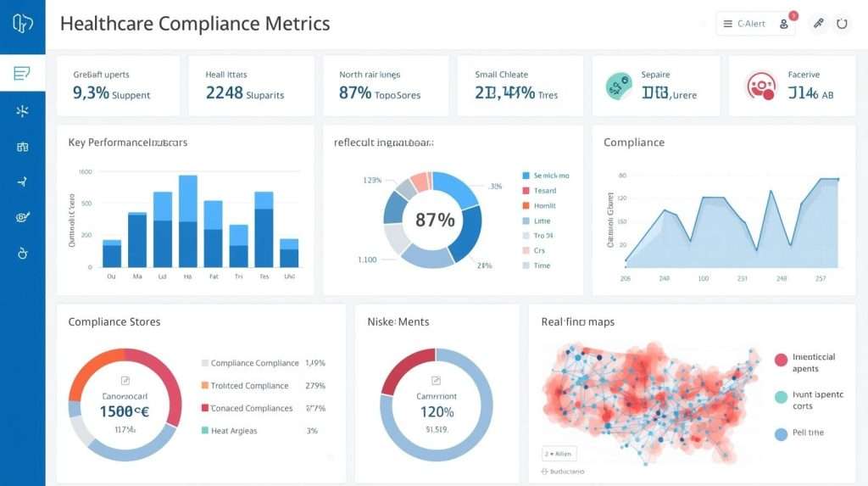Click the Compliance area chart heading
The width and height of the screenshot is (868, 486).
click(x=634, y=142)
